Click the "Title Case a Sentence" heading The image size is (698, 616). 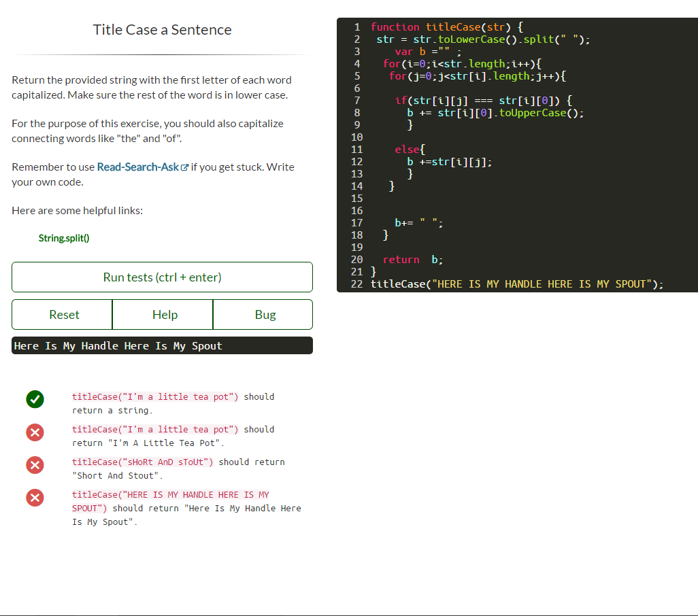point(162,29)
